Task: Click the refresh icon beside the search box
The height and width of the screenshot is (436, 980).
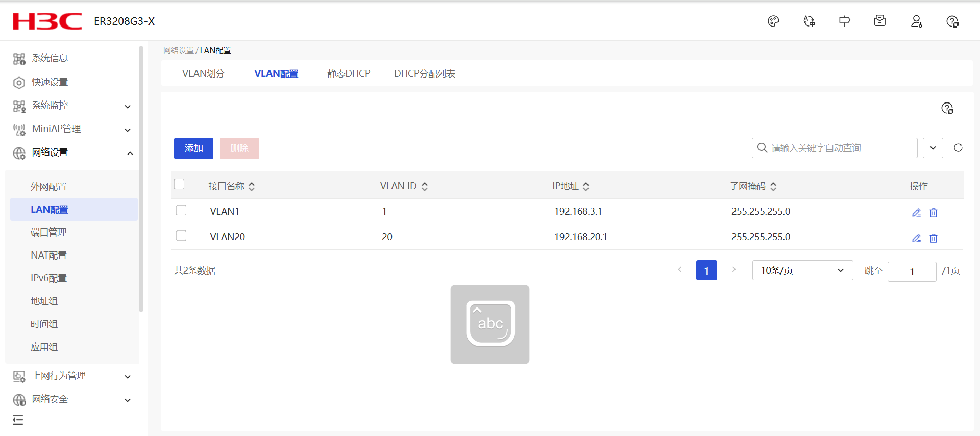Action: [958, 148]
